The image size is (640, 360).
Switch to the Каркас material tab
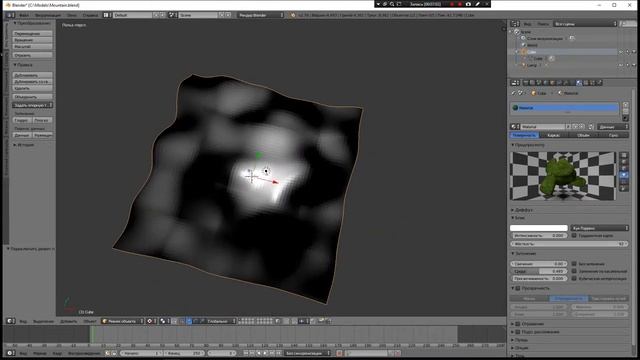pyautogui.click(x=554, y=135)
